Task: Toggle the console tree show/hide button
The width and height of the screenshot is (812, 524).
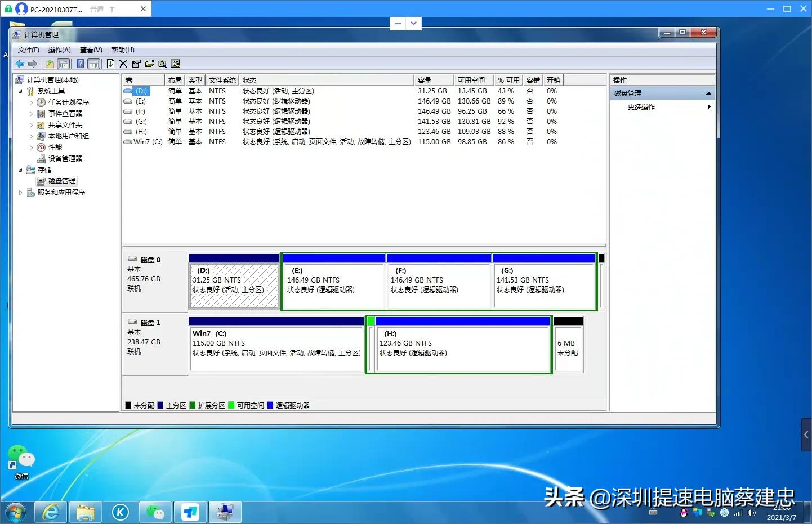Action: (64, 64)
